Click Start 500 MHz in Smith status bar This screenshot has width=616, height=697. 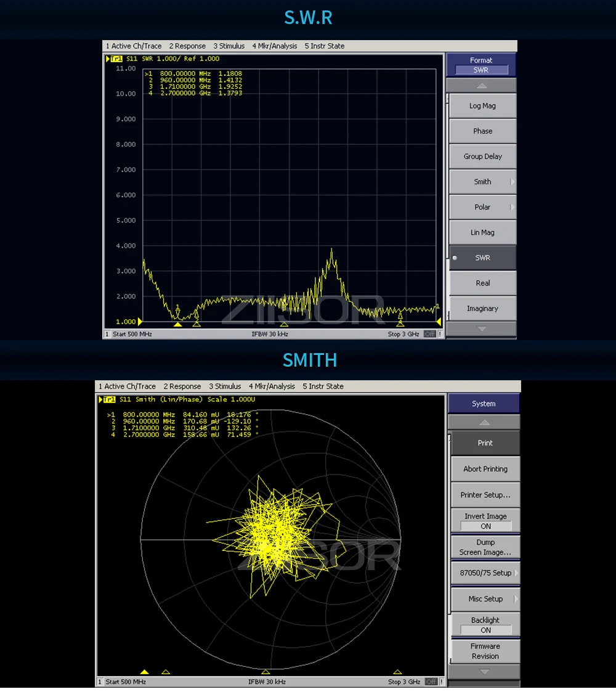point(125,682)
